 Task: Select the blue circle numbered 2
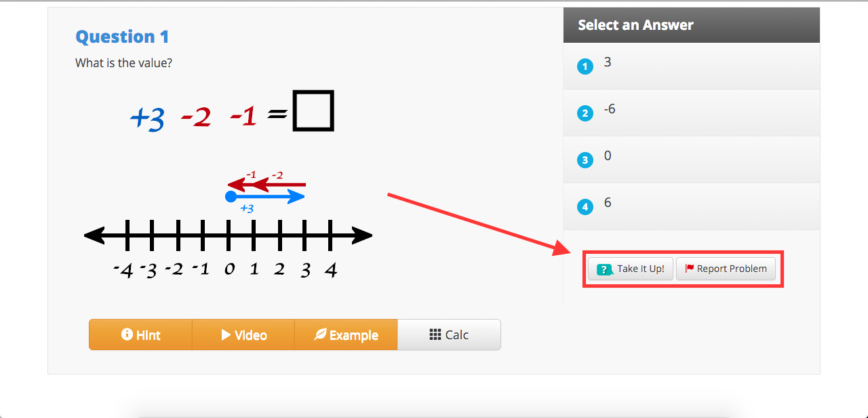[x=585, y=113]
